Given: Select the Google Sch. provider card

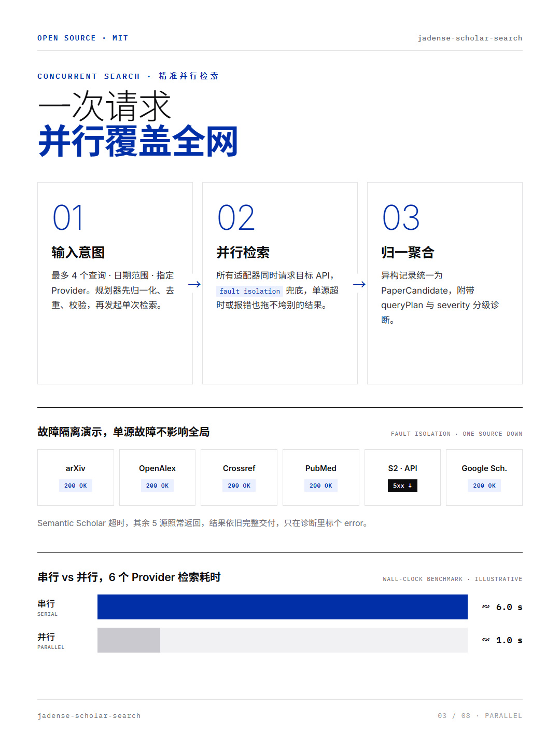Looking at the screenshot, I should pyautogui.click(x=484, y=477).
